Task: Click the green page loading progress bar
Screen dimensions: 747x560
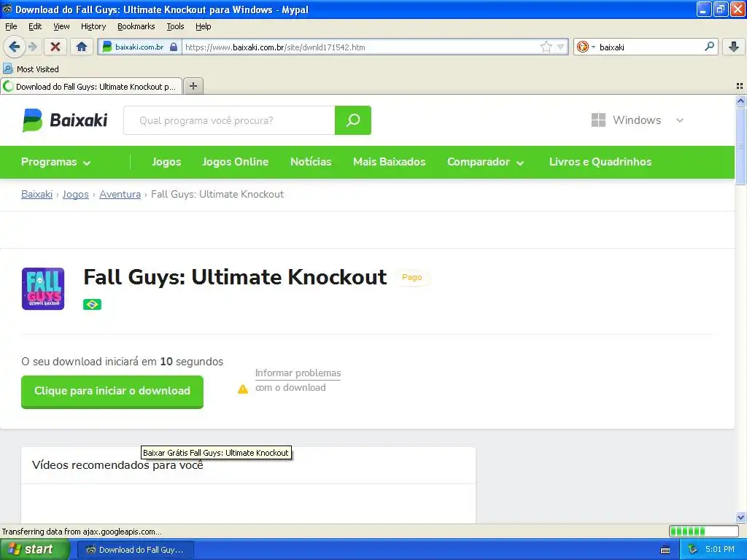Action: [703, 531]
